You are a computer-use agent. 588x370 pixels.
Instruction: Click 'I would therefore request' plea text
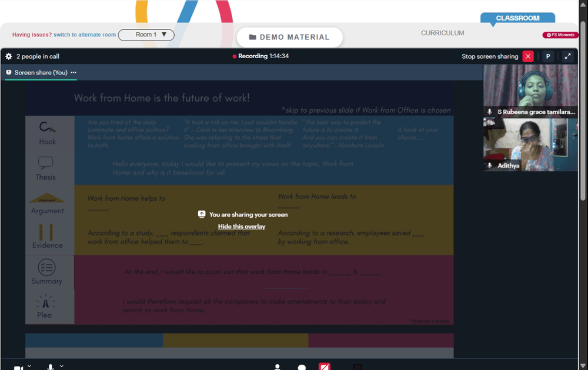click(254, 305)
